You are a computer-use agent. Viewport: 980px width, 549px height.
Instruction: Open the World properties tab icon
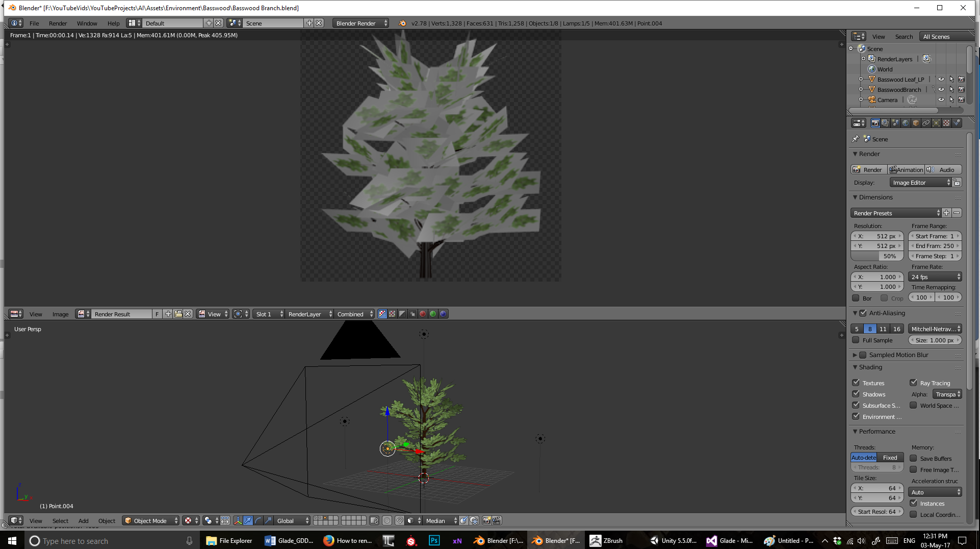click(906, 123)
